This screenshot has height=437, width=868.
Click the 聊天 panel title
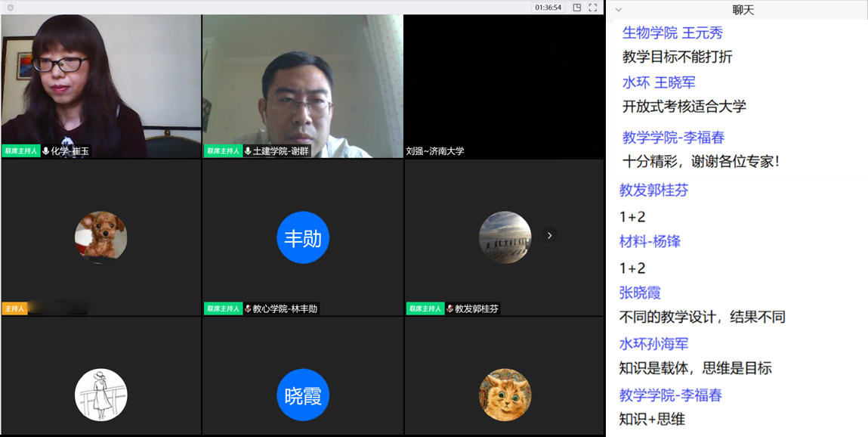[x=743, y=10]
